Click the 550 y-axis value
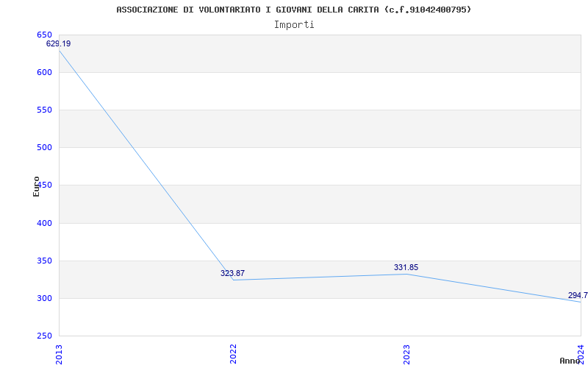588x368 pixels. (44, 110)
